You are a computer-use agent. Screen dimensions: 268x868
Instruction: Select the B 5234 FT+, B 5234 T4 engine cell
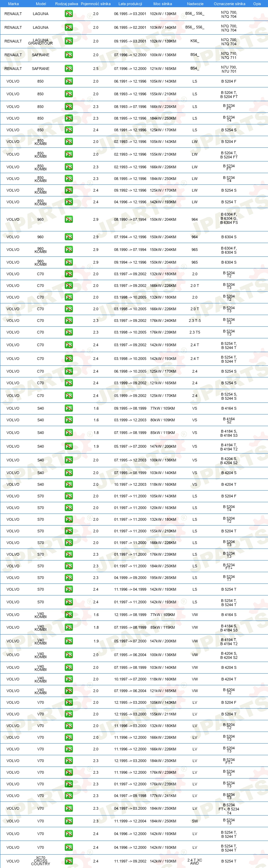[x=229, y=809]
